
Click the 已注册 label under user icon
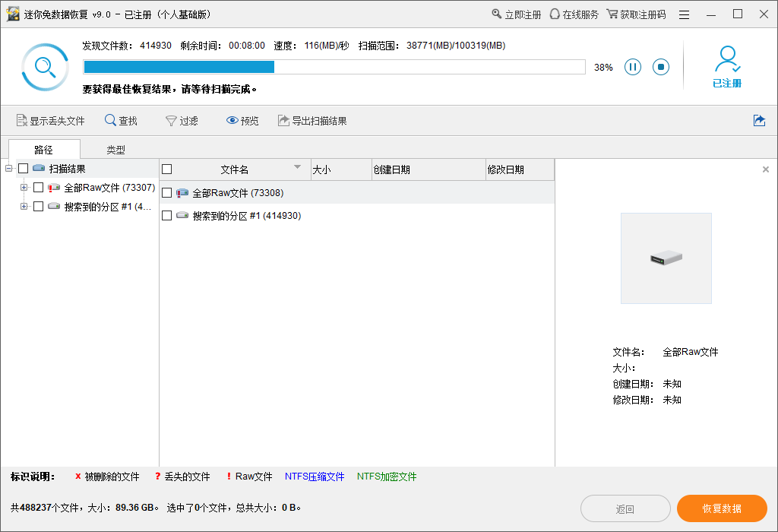click(x=727, y=84)
